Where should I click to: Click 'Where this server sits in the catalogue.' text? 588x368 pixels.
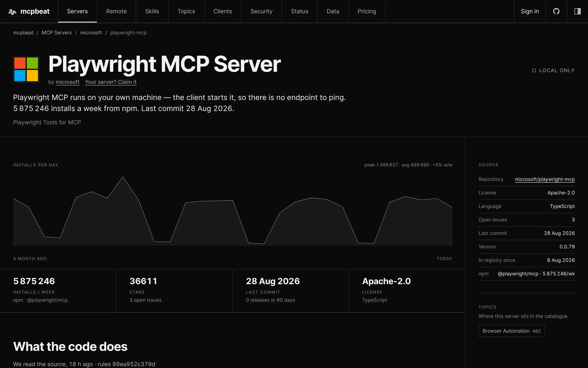tap(523, 316)
